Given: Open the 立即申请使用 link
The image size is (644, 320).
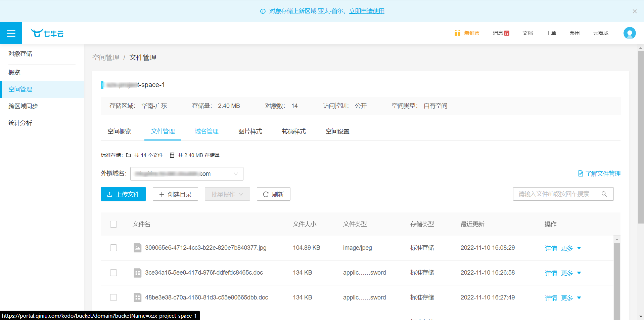Looking at the screenshot, I should point(367,11).
